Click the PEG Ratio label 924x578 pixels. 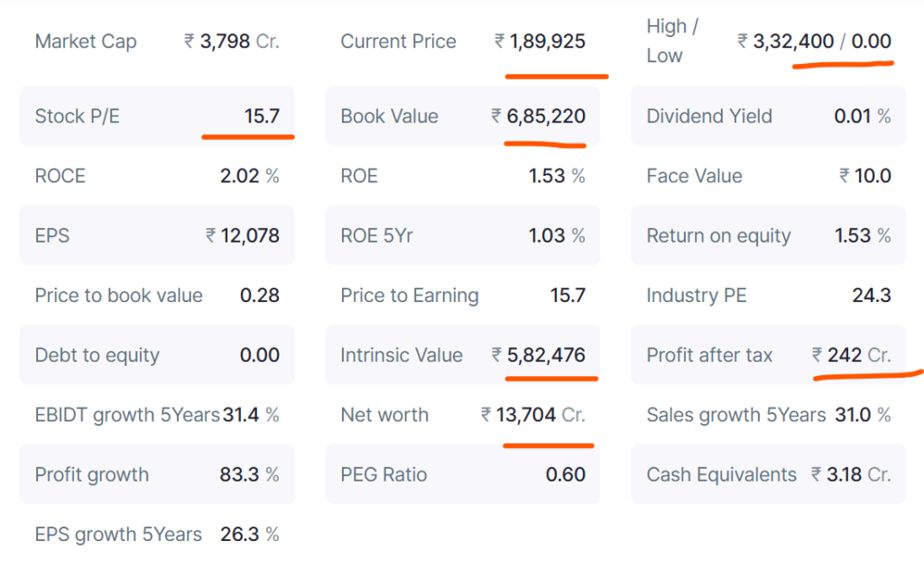coord(383,475)
